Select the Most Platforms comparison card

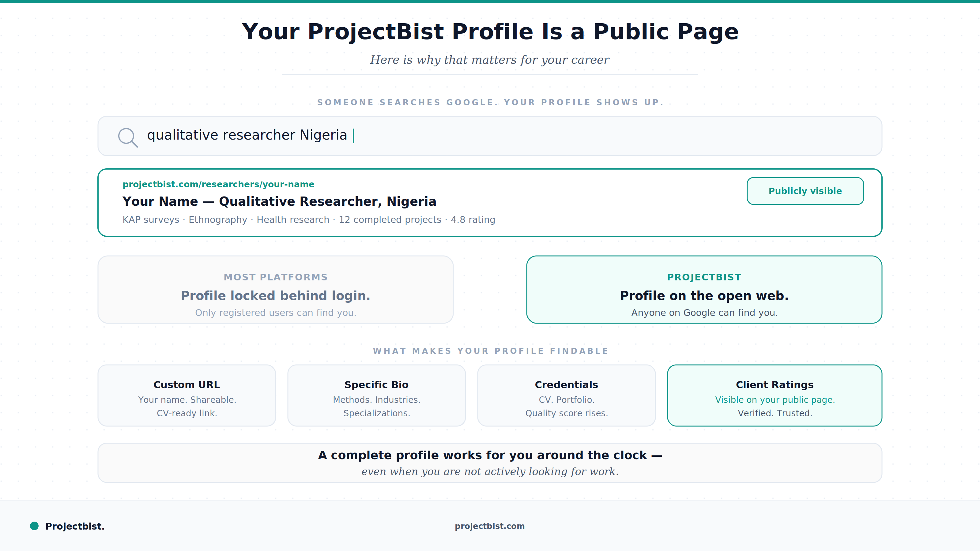coord(275,290)
